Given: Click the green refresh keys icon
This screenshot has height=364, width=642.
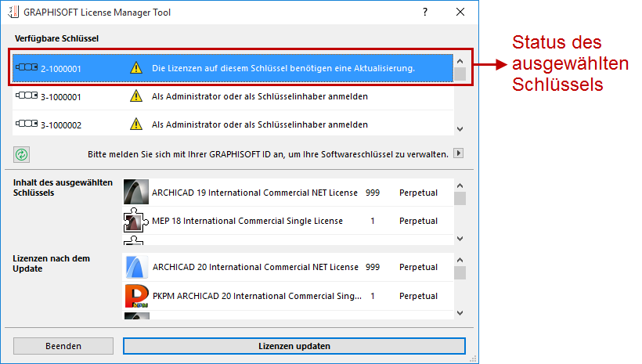Looking at the screenshot, I should 21,154.
